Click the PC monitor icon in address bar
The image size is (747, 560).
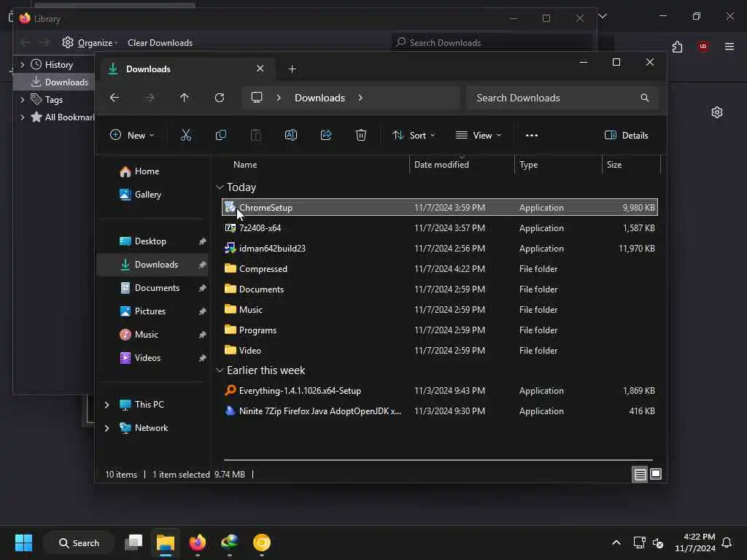pyautogui.click(x=257, y=98)
